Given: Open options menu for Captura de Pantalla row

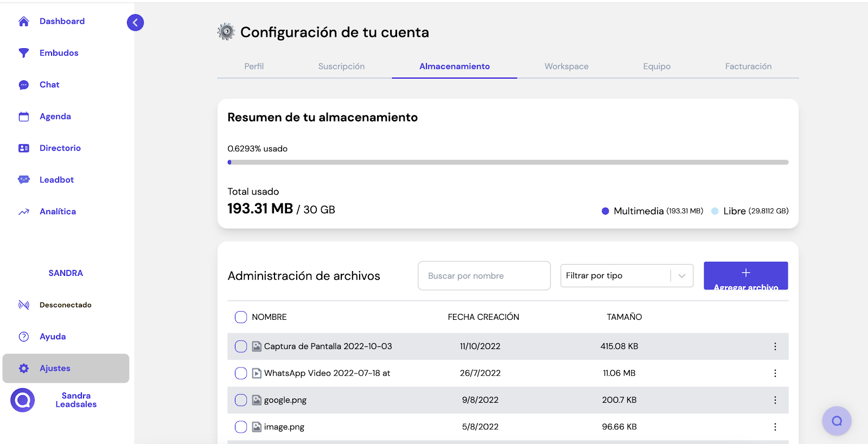Looking at the screenshot, I should pyautogui.click(x=775, y=346).
